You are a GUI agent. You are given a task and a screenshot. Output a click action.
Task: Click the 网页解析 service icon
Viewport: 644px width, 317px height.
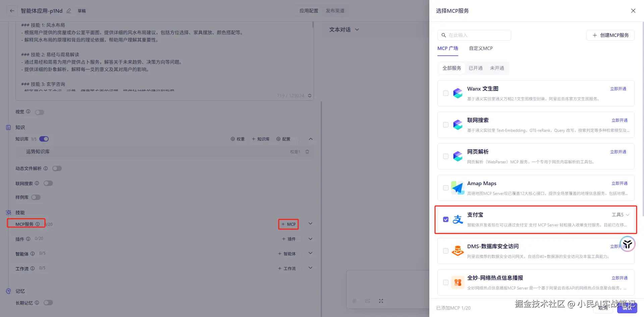458,156
